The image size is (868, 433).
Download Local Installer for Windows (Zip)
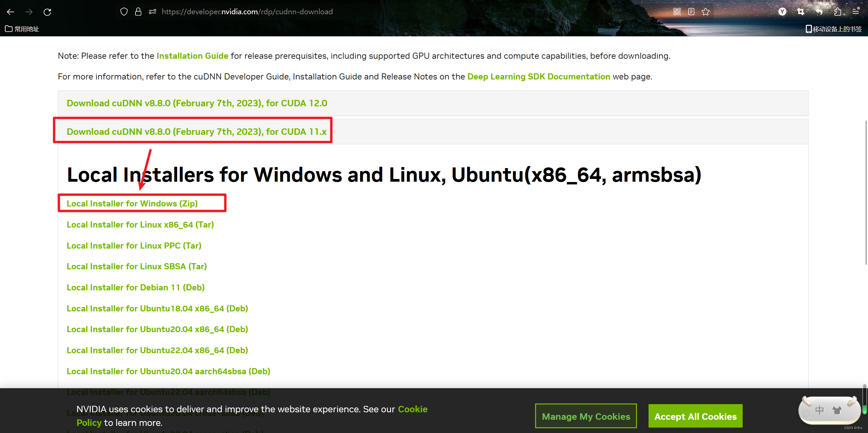(132, 203)
